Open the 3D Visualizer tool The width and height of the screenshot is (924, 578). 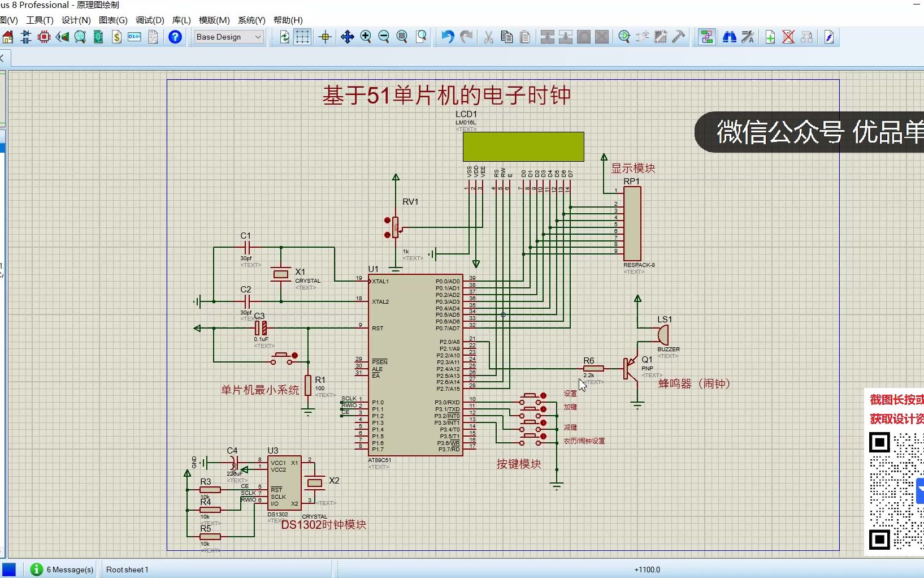[62, 37]
